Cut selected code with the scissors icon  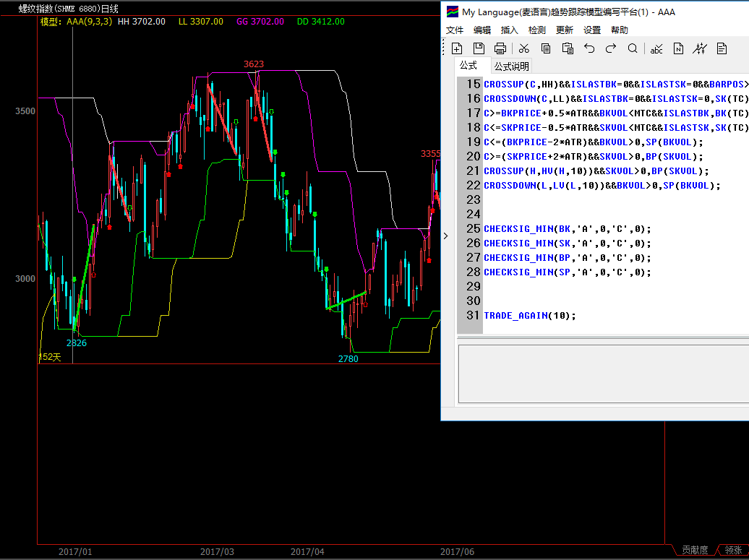point(524,48)
